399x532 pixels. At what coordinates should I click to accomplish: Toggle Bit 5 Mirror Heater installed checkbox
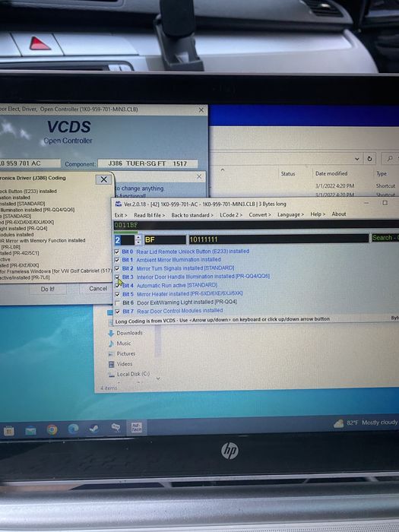point(117,294)
